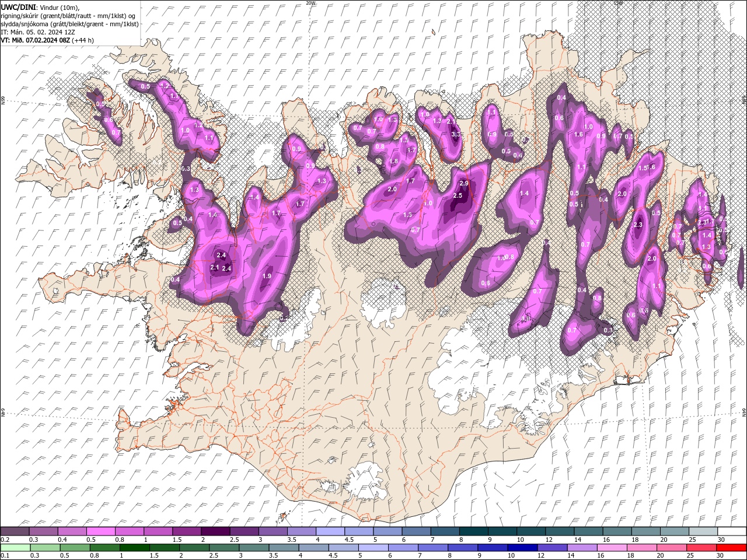Click the title text 'UWC/DINI: Vindur (10m),'

pyautogui.click(x=40, y=7)
